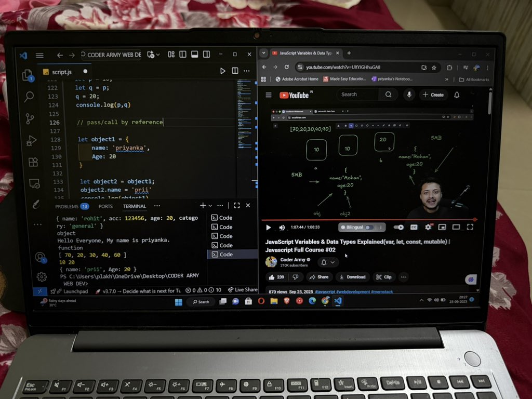Mute the YouTube video volume
Image resolution: width=532 pixels, height=399 pixels.
pyautogui.click(x=282, y=227)
